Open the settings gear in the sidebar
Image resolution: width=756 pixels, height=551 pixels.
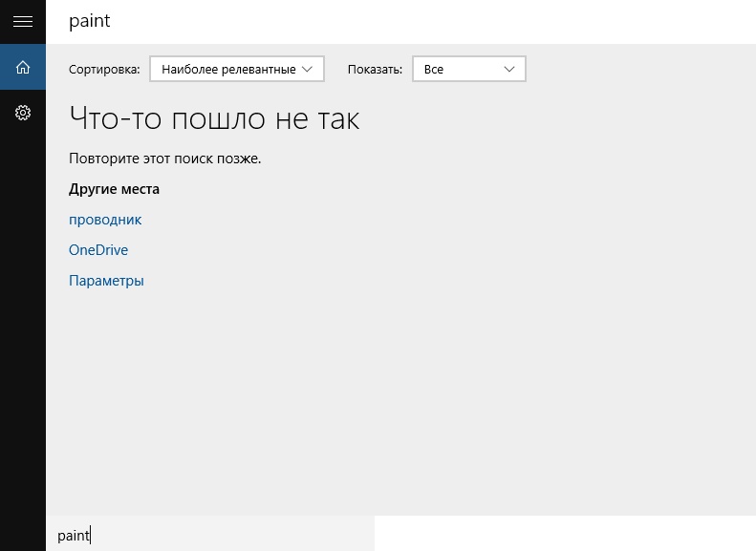[22, 113]
